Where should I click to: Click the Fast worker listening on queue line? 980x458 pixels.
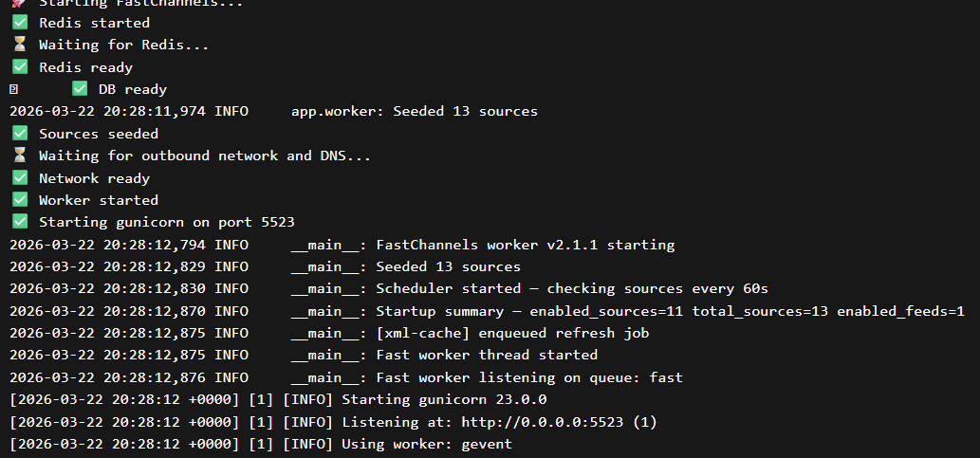coord(528,377)
